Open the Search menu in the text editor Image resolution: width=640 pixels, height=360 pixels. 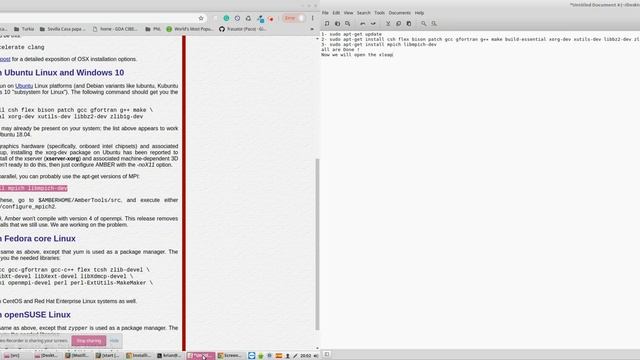point(363,13)
